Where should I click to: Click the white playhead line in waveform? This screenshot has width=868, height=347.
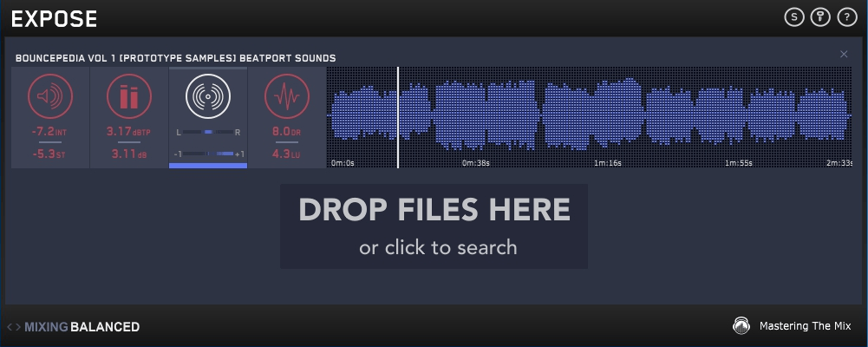397,117
